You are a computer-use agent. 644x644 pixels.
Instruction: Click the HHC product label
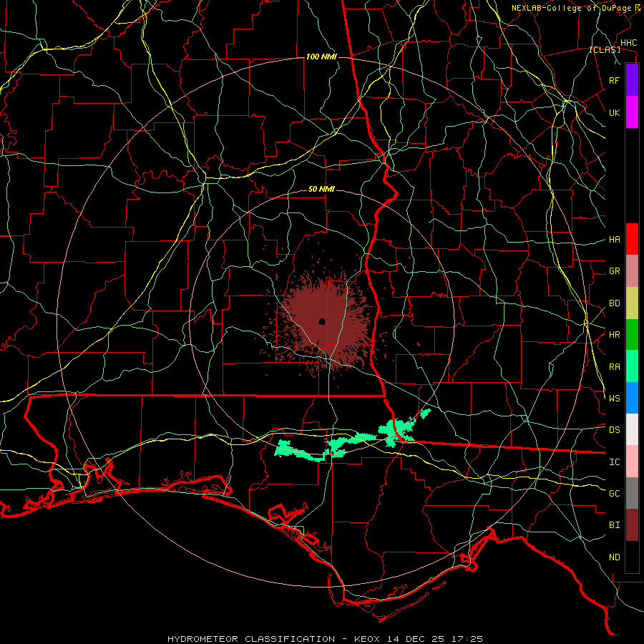[x=629, y=43]
